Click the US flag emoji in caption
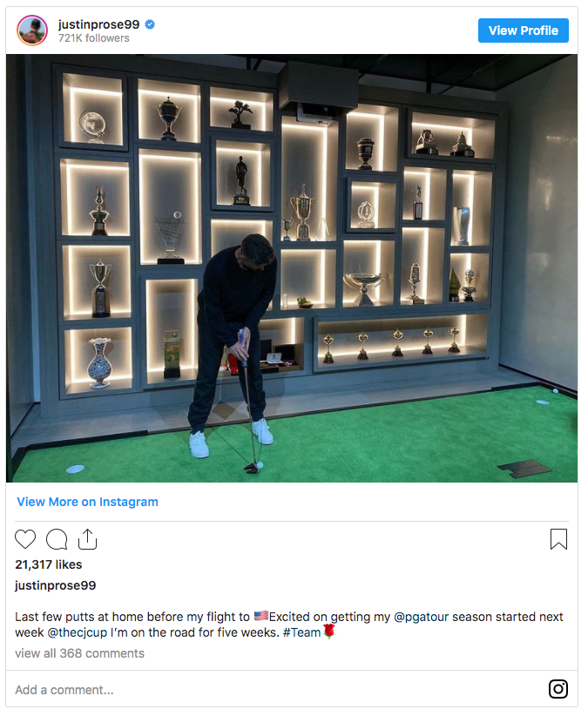 click(261, 616)
